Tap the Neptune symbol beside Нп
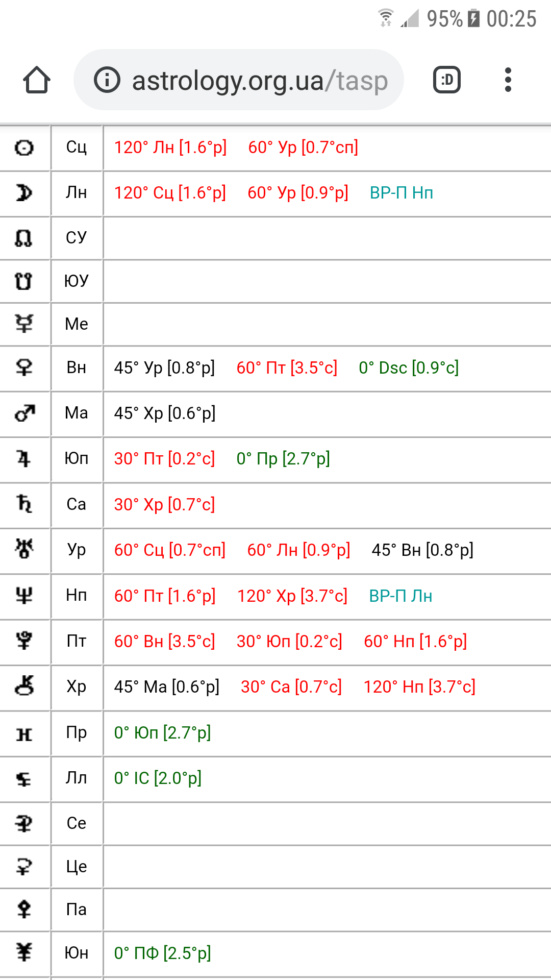 coord(24,595)
